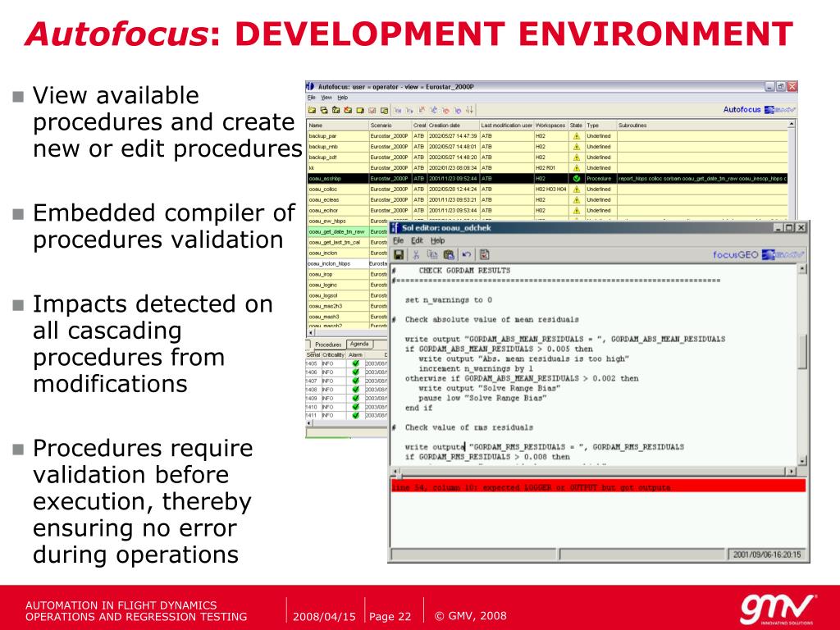Click the 2001/09/06-16:20:15 status bar timestamp
840x630 pixels.
pyautogui.click(x=767, y=555)
